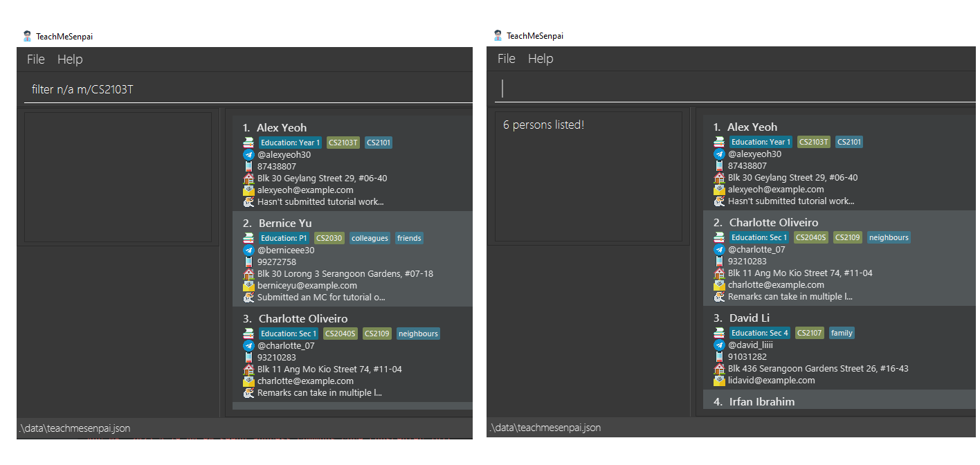Click the education books icon for Bernice Yu
The height and width of the screenshot is (465, 980).
point(249,238)
